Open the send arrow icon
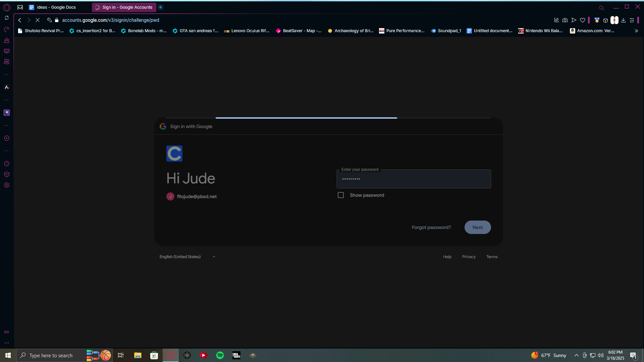 (574, 20)
